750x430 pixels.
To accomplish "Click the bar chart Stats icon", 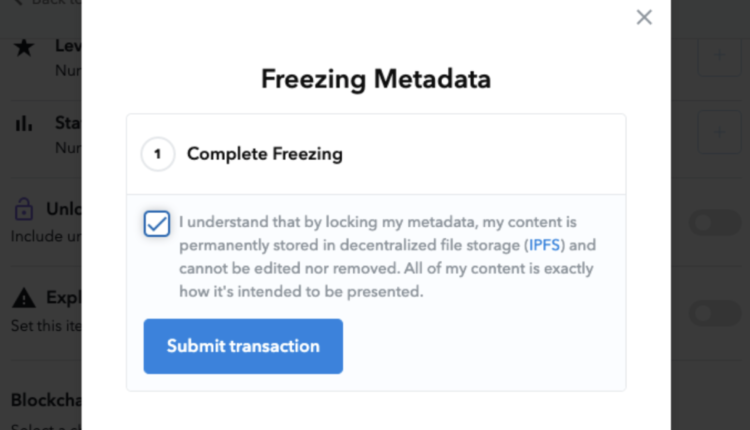I will pyautogui.click(x=24, y=124).
